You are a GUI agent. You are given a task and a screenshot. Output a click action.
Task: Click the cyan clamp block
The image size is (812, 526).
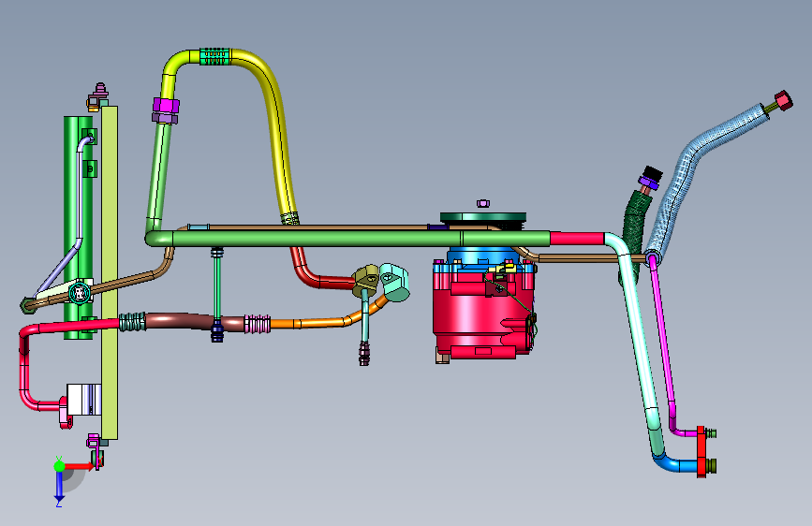click(394, 281)
